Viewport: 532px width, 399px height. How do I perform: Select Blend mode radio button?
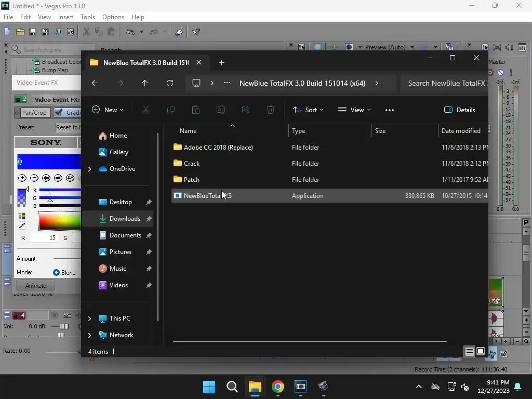[56, 272]
